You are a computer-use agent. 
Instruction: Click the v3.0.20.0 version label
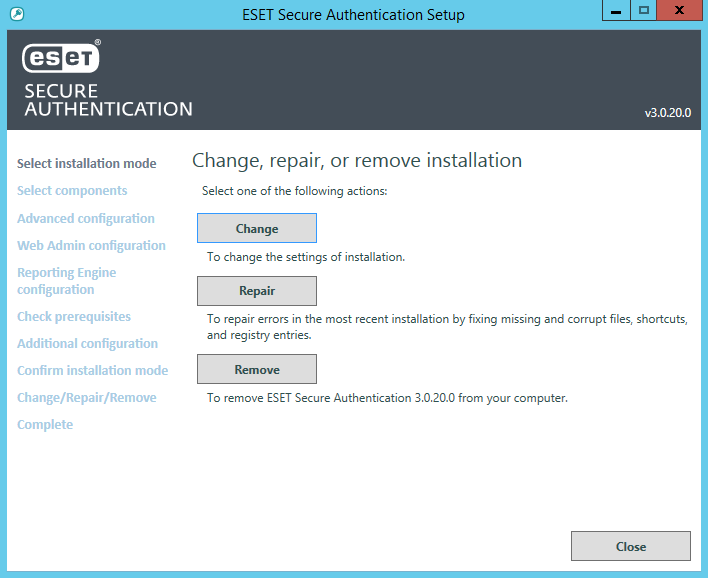tap(667, 114)
